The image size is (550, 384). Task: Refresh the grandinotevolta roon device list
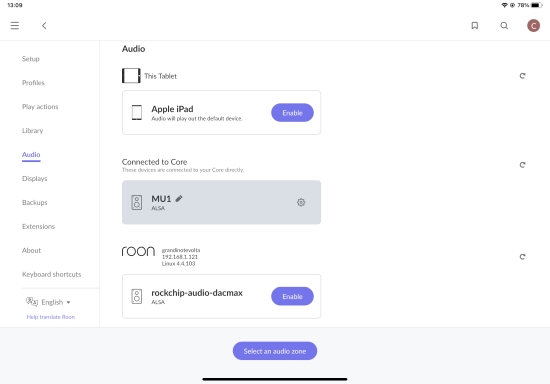pyautogui.click(x=522, y=257)
